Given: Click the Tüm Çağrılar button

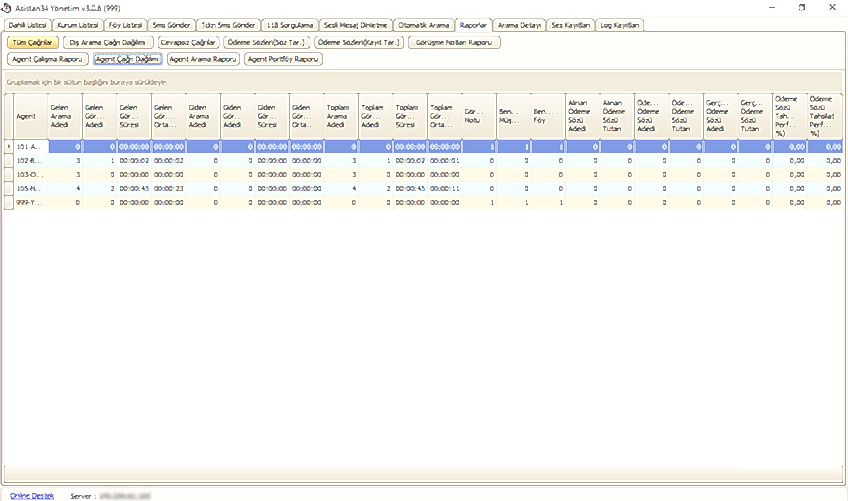Looking at the screenshot, I should coord(31,43).
